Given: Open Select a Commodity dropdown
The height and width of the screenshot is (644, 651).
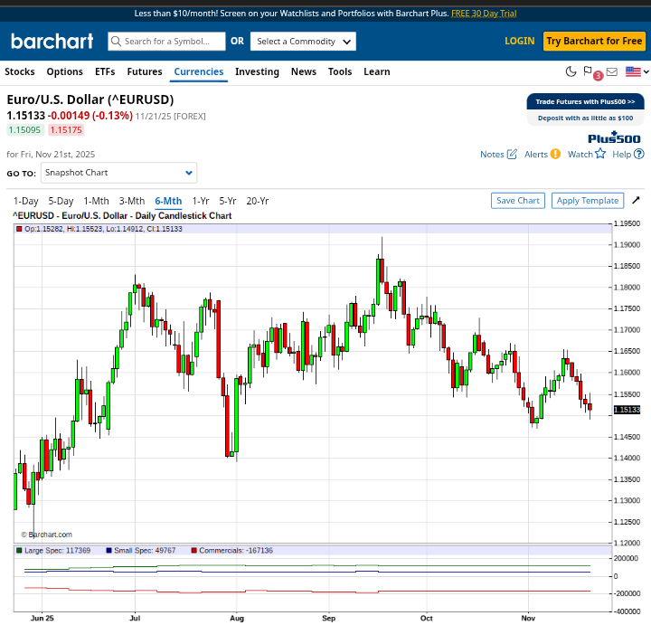Looking at the screenshot, I should 303,41.
